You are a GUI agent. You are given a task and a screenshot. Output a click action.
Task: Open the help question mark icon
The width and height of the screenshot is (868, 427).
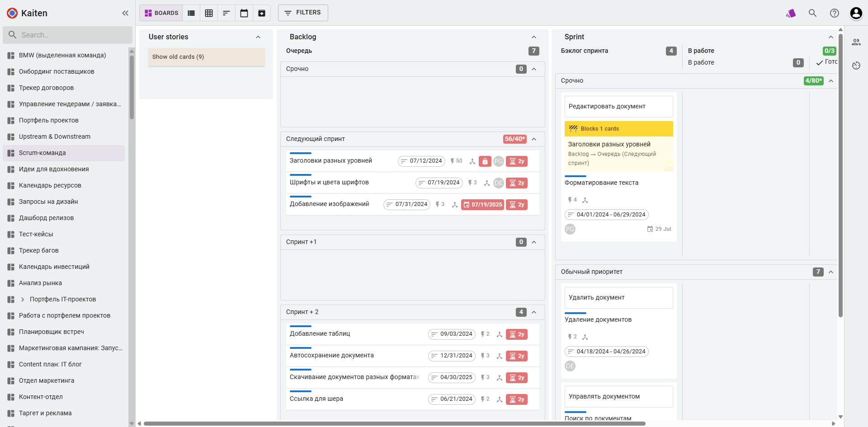(834, 13)
